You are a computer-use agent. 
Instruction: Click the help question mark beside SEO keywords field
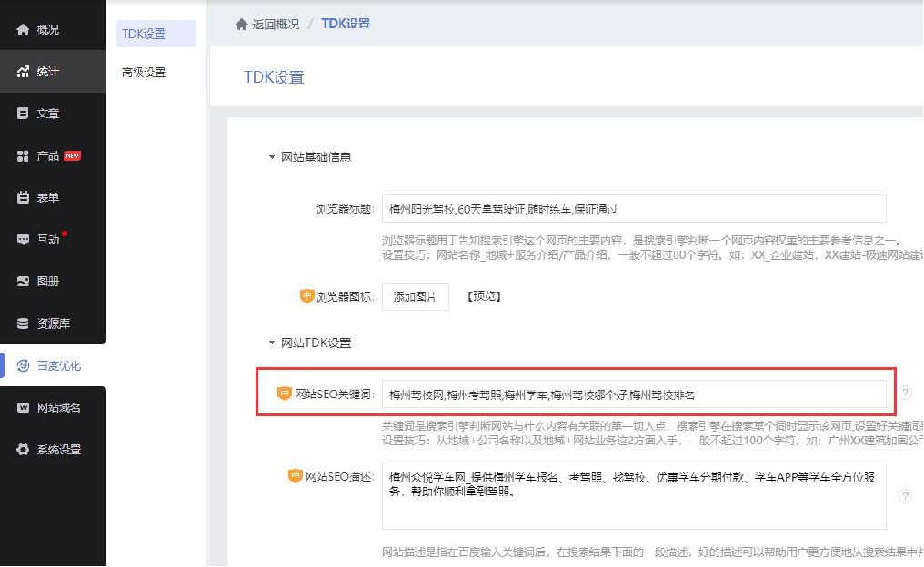click(x=905, y=393)
